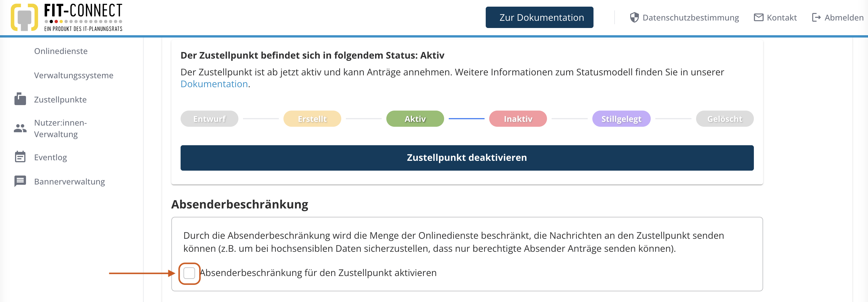Click the Stillgelegt status step
868x302 pixels.
[621, 118]
